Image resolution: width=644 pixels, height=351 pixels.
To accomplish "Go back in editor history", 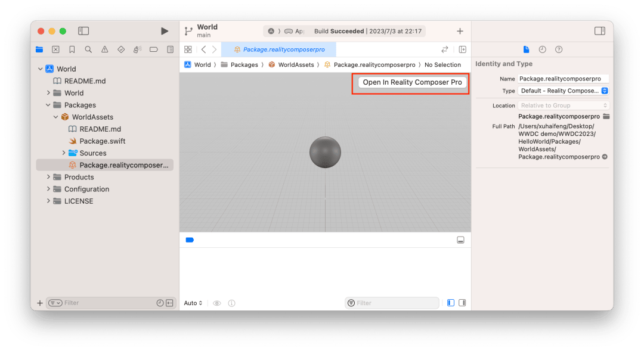I will (x=204, y=49).
